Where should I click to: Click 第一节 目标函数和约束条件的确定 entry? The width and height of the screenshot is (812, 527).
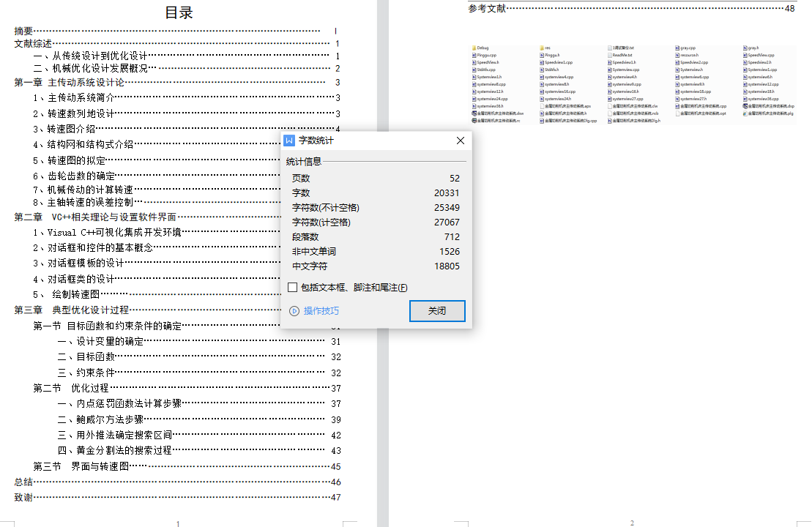157,326
